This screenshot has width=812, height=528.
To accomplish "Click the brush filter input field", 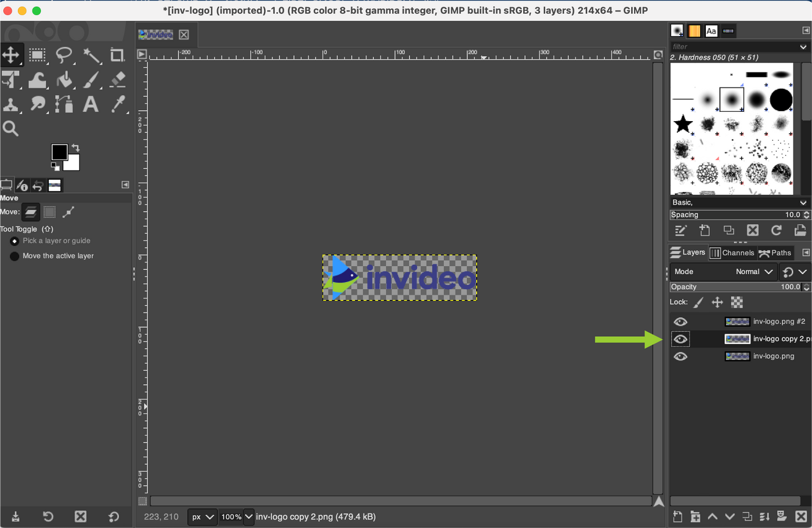I will click(733, 46).
